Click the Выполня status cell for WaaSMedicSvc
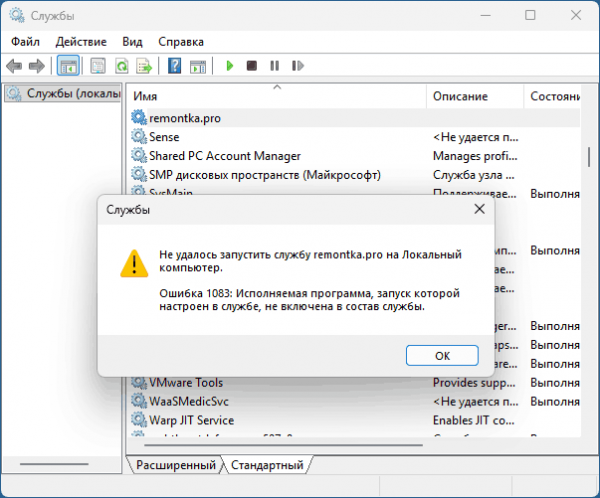The height and width of the screenshot is (498, 600). tap(554, 401)
